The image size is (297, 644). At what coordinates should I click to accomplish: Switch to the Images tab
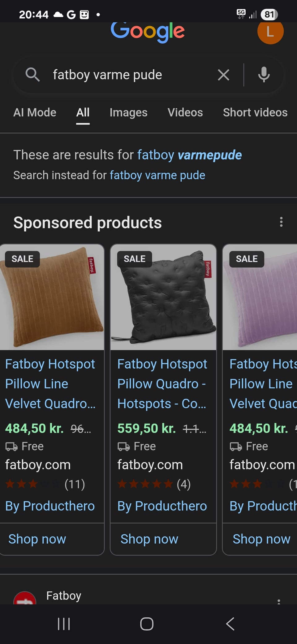pyautogui.click(x=128, y=113)
